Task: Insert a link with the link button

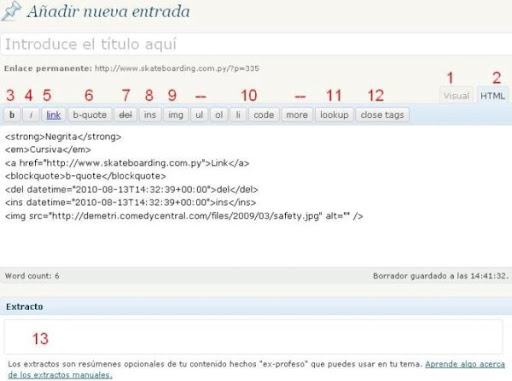Action: (x=53, y=115)
